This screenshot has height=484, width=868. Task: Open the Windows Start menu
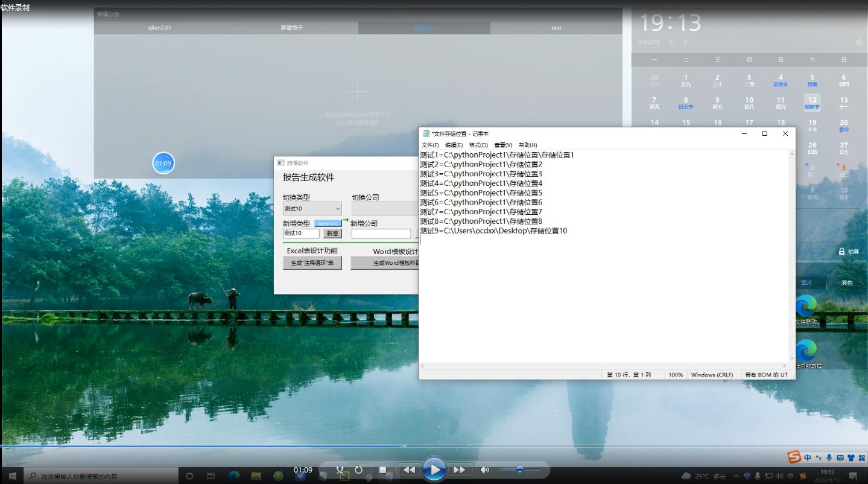coord(11,476)
